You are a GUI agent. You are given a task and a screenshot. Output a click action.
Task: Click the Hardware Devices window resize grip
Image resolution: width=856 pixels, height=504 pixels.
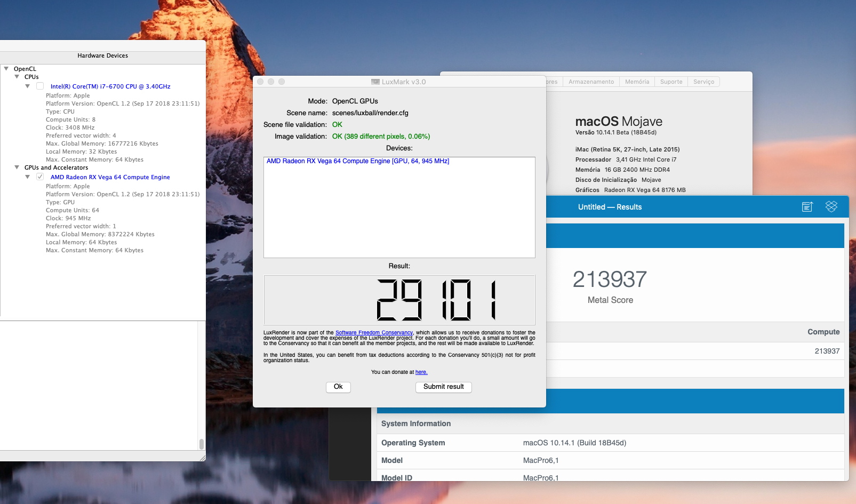pos(202,458)
